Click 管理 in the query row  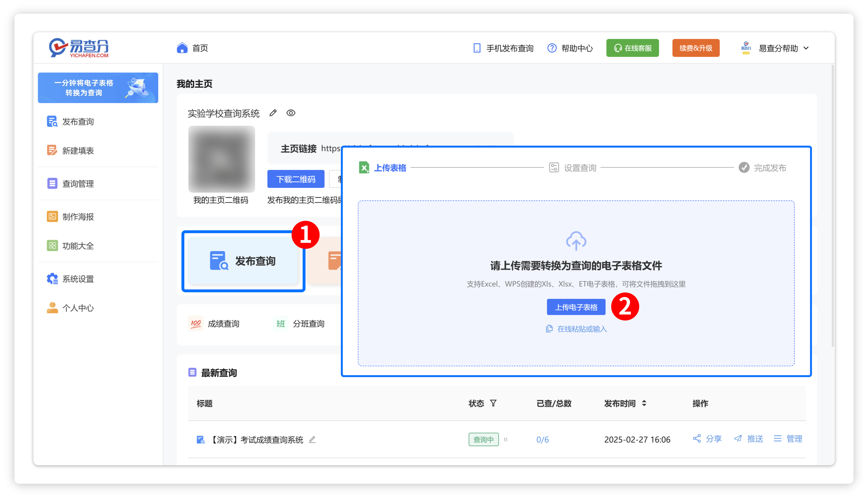click(788, 439)
